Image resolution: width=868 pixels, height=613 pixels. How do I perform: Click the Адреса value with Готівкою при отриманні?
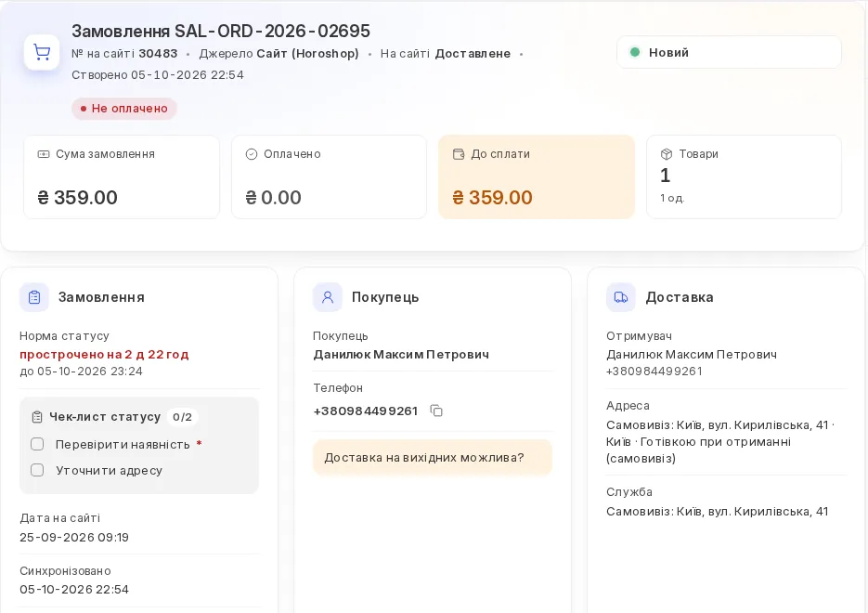tap(720, 442)
